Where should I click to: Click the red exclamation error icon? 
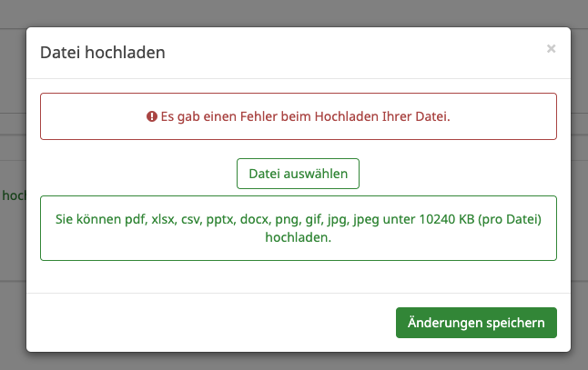(x=152, y=117)
